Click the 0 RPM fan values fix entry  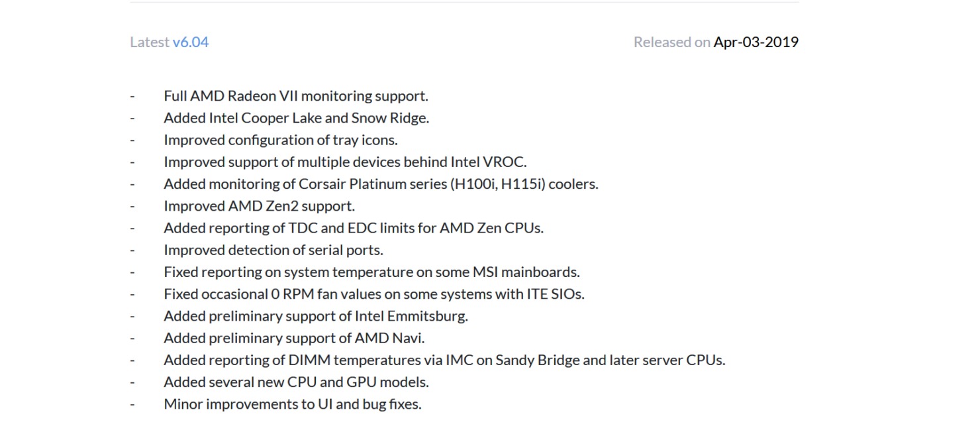(374, 294)
